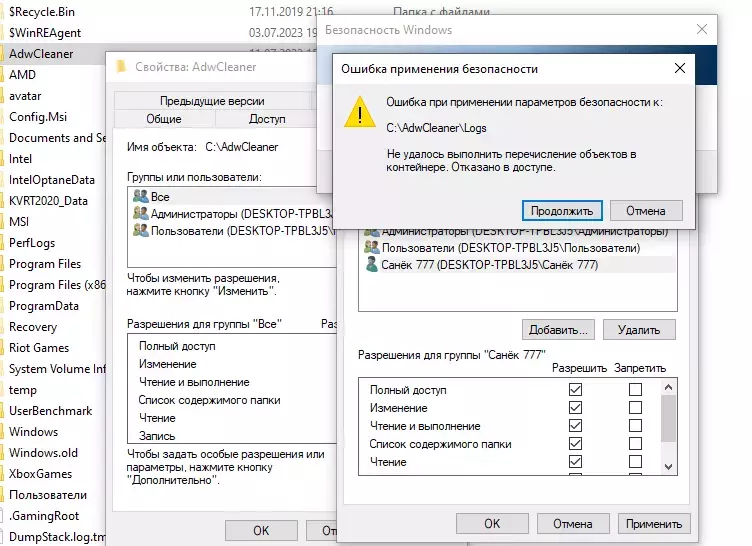Select Пользователи group icon in properties list
Image resolution: width=752 pixels, height=546 pixels.
[141, 231]
